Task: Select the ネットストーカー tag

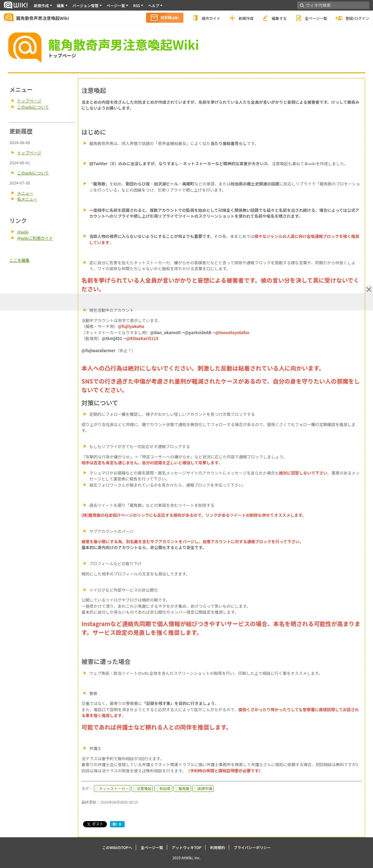Action: 112,788
